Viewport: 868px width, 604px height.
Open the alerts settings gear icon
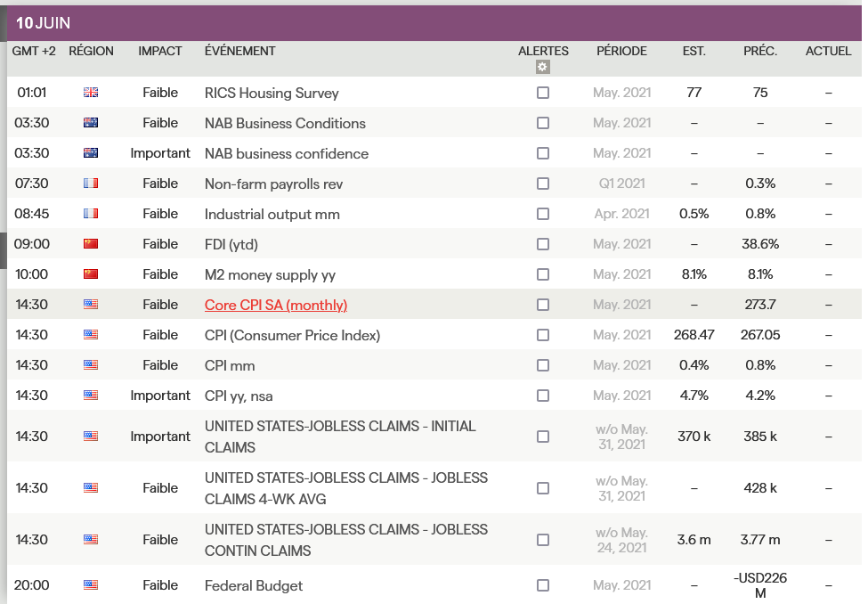point(543,67)
